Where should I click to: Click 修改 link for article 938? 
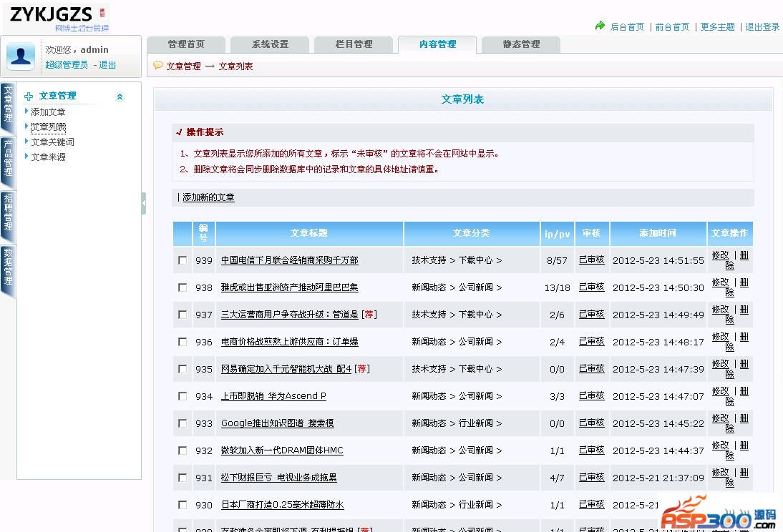click(x=720, y=282)
